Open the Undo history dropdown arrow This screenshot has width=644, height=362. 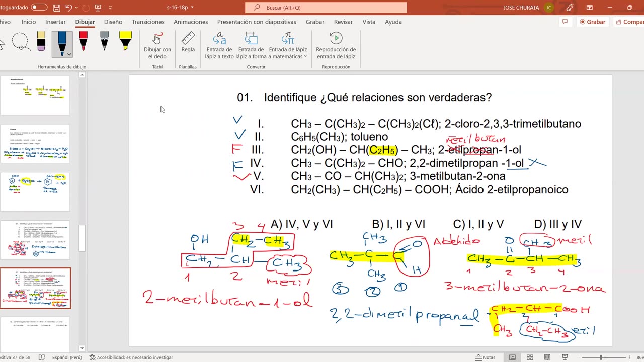tap(76, 8)
